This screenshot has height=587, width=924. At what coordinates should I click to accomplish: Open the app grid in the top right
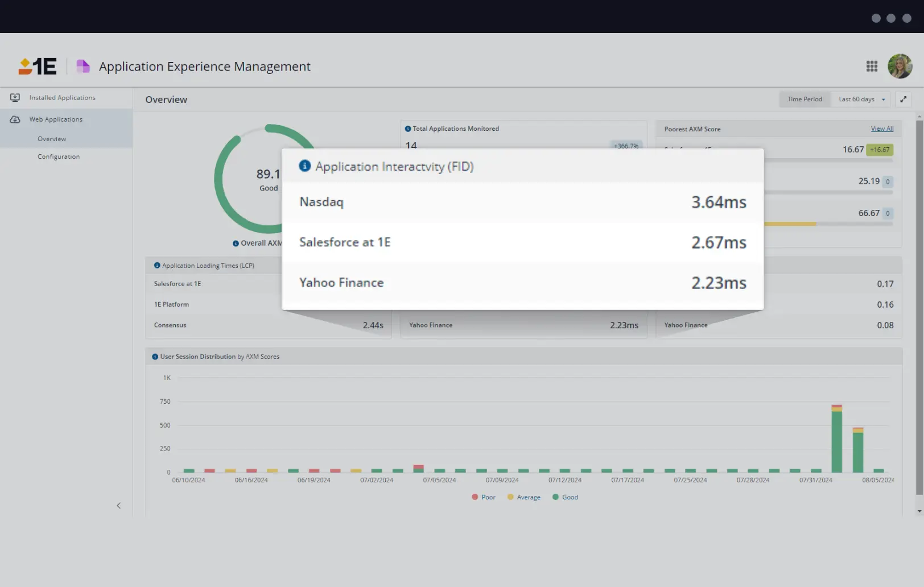pyautogui.click(x=872, y=66)
